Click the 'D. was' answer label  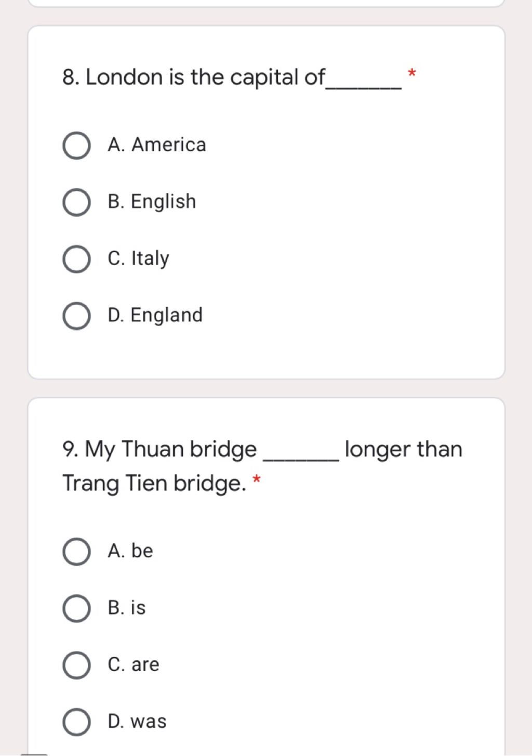point(137,721)
